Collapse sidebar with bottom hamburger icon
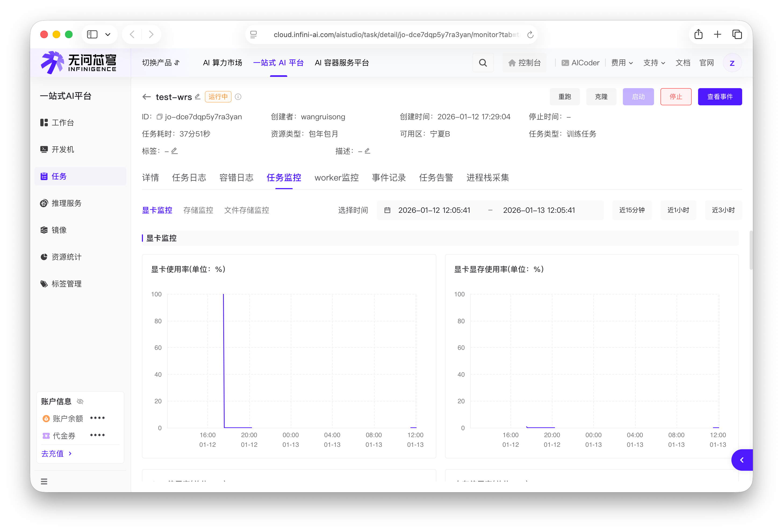Image resolution: width=783 pixels, height=532 pixels. (x=44, y=481)
